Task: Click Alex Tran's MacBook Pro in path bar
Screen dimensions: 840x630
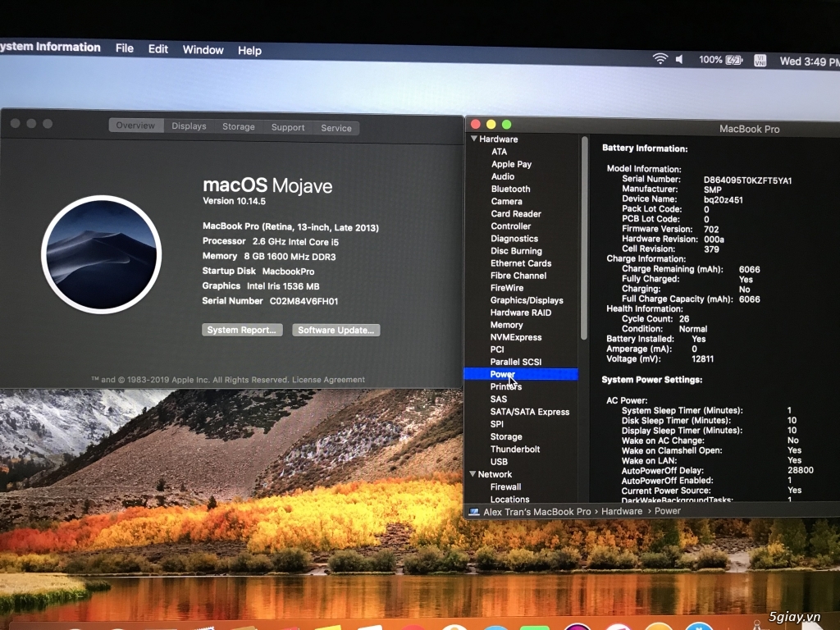Action: pos(536,512)
